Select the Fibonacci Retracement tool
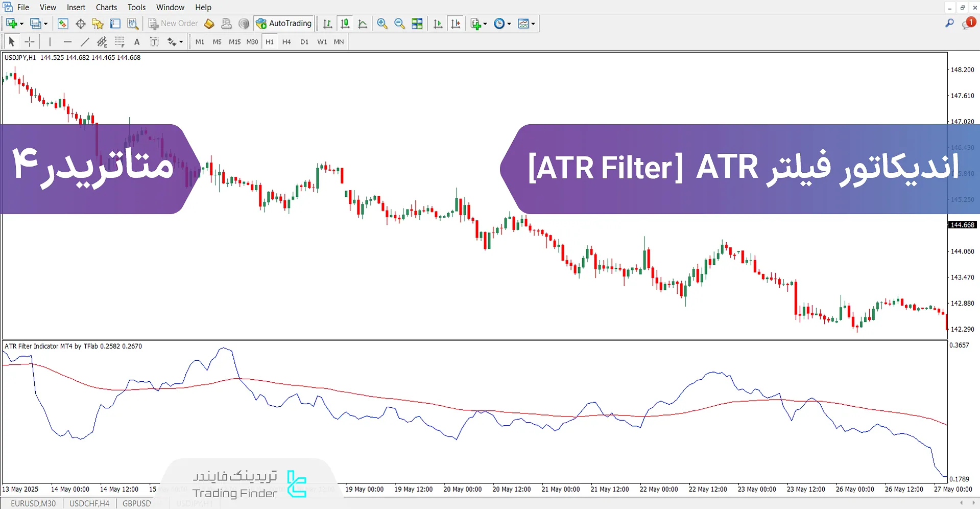Screen dimensions: 980x509 119,41
